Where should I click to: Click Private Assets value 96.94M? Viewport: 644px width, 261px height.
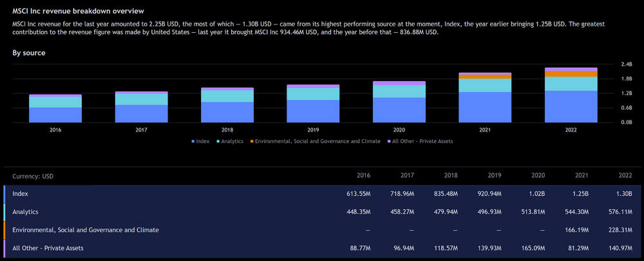pyautogui.click(x=403, y=248)
